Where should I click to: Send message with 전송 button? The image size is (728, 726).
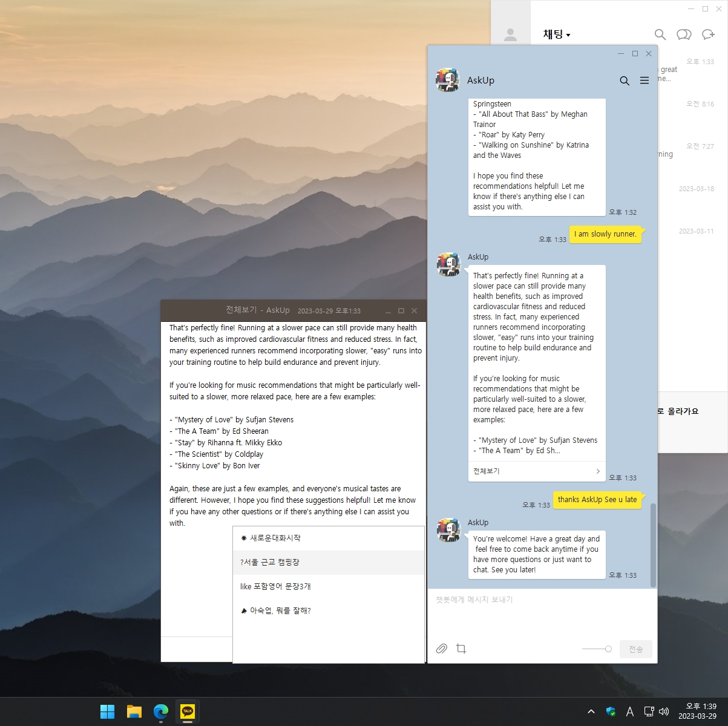tap(636, 649)
